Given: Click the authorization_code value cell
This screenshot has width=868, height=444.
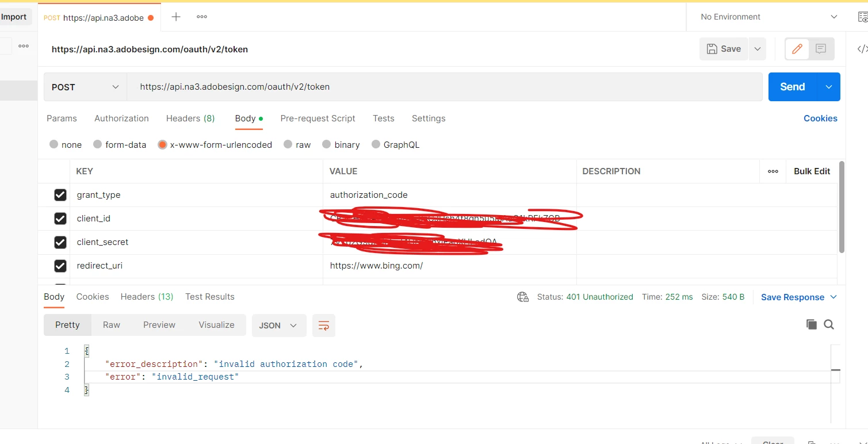Looking at the screenshot, I should coord(450,195).
